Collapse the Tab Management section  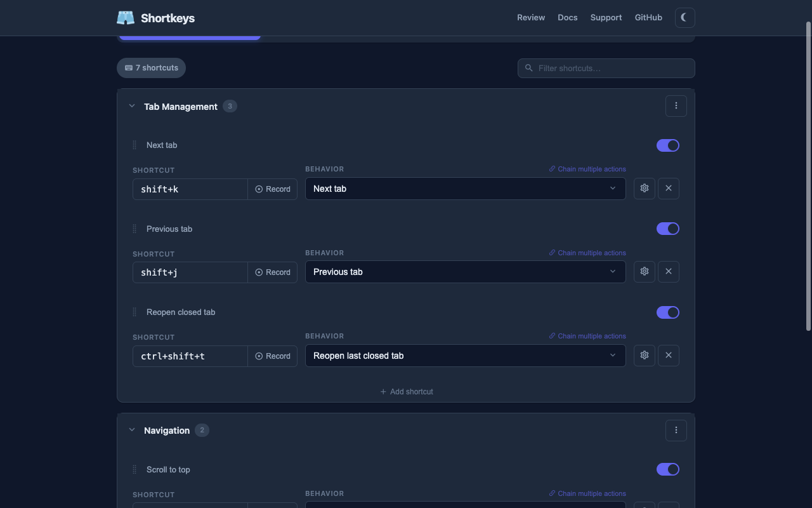[132, 106]
